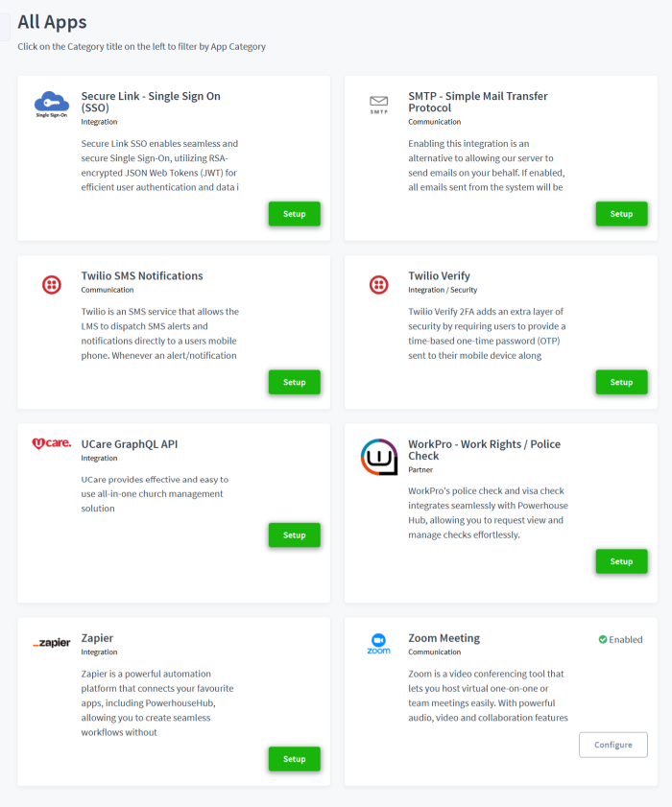Open the Zoom Meeting app title

(444, 638)
